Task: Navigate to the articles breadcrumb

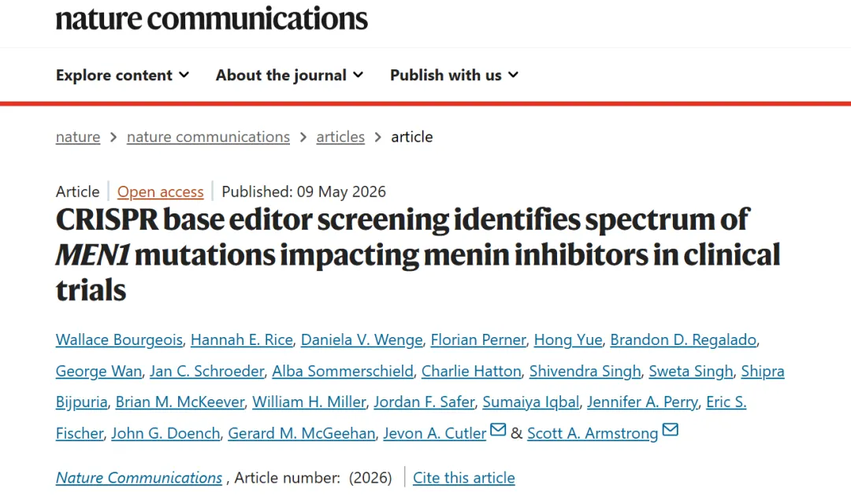Action: click(x=340, y=137)
